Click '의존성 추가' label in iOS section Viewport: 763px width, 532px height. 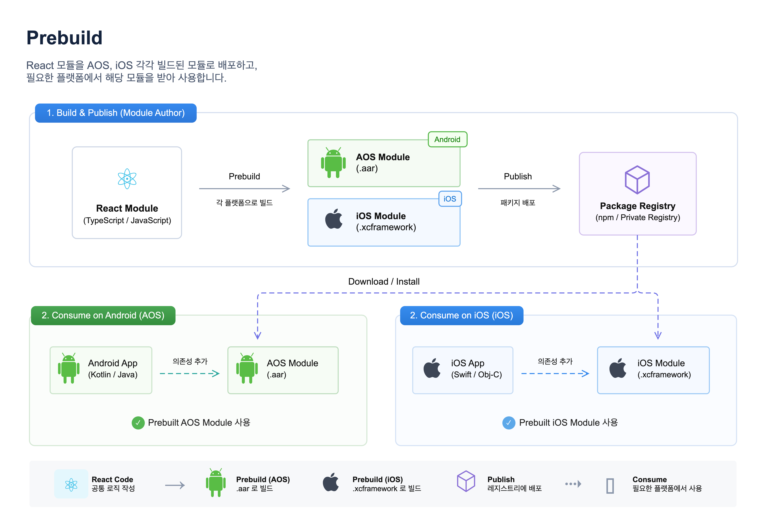[555, 361]
